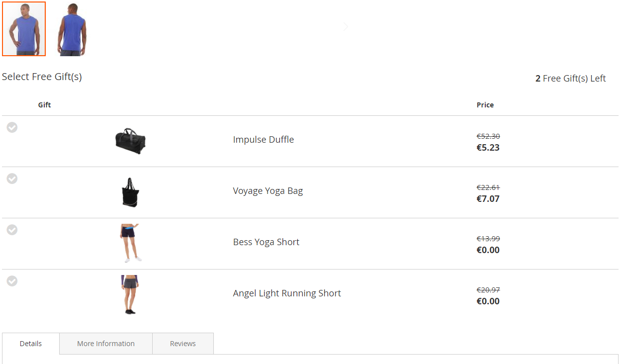Open the More Information tab
This screenshot has width=627, height=364.
106,344
